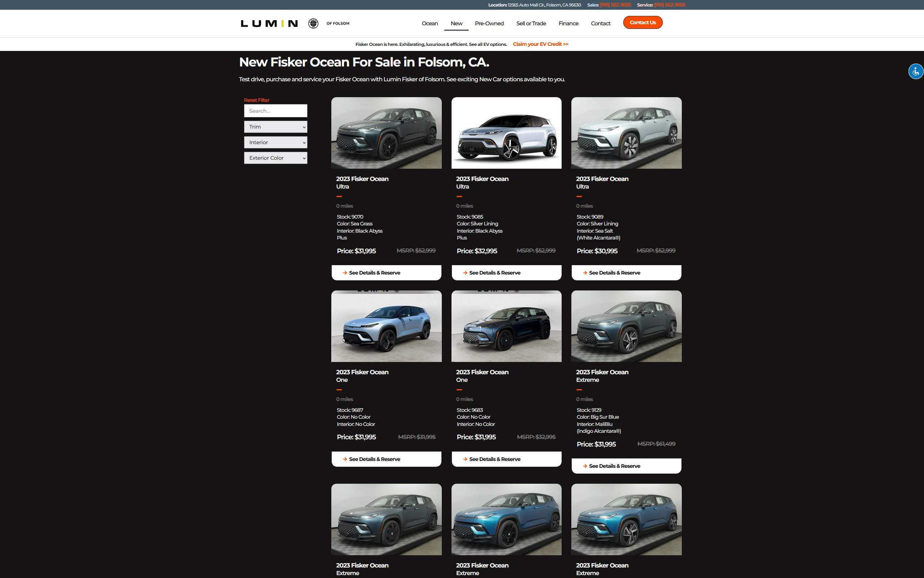924x578 pixels.
Task: Click the orange Contact Us button
Action: tap(642, 22)
